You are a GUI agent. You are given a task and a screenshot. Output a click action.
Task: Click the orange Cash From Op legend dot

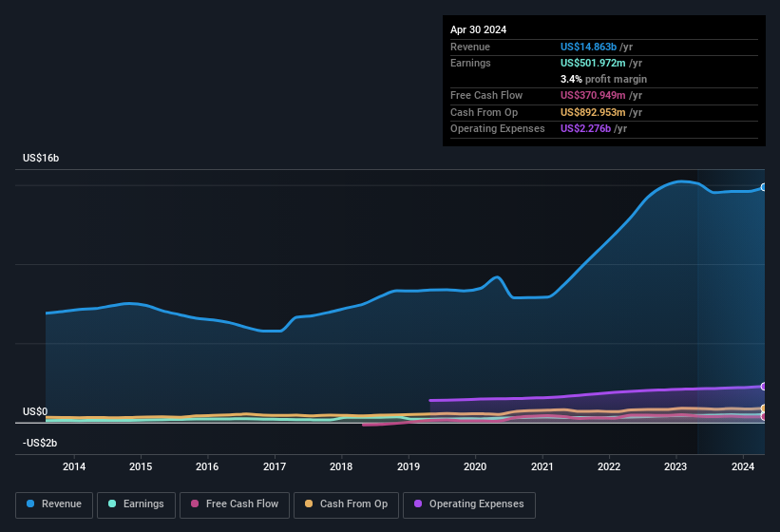[310, 504]
